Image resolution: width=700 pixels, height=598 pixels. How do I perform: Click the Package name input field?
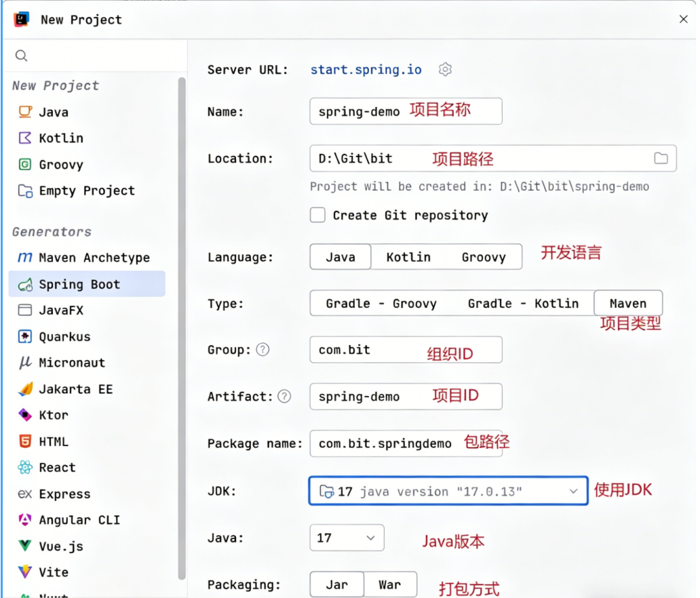pos(406,443)
